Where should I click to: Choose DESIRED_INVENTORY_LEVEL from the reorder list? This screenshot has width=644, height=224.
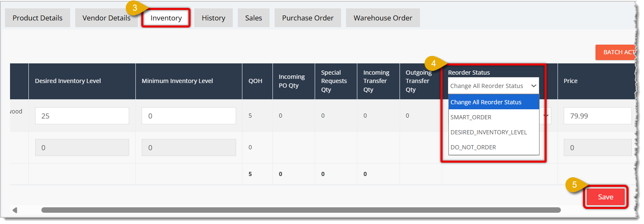pos(494,132)
